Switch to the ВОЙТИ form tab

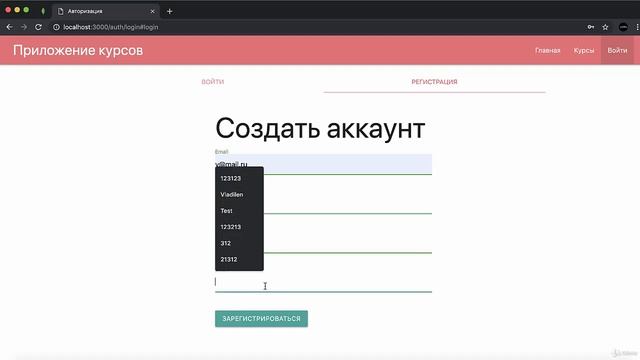pos(213,82)
